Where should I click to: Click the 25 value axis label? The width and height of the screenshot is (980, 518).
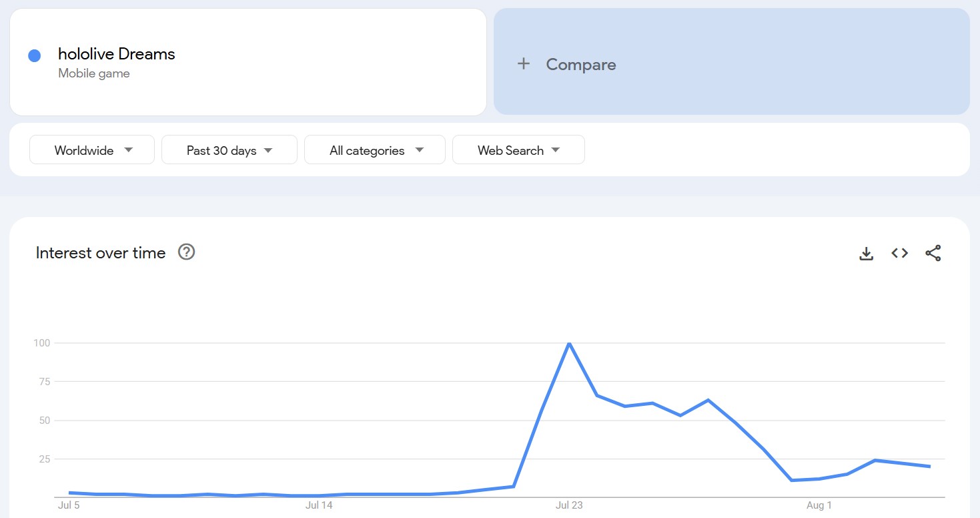[45, 459]
